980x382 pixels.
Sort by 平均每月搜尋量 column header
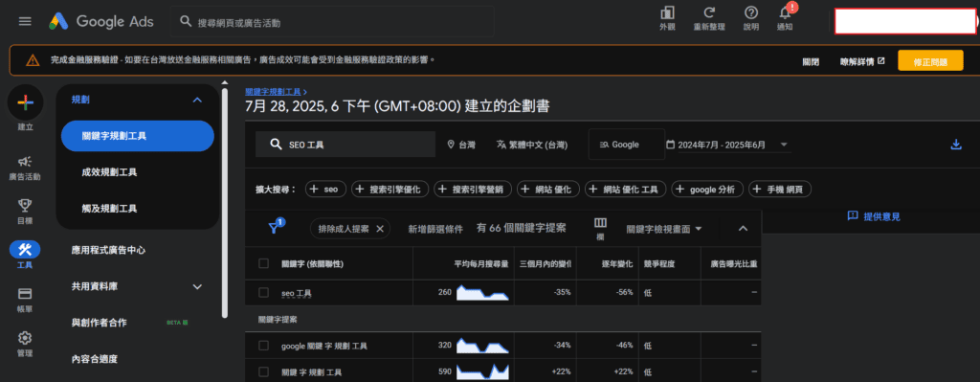pyautogui.click(x=480, y=264)
